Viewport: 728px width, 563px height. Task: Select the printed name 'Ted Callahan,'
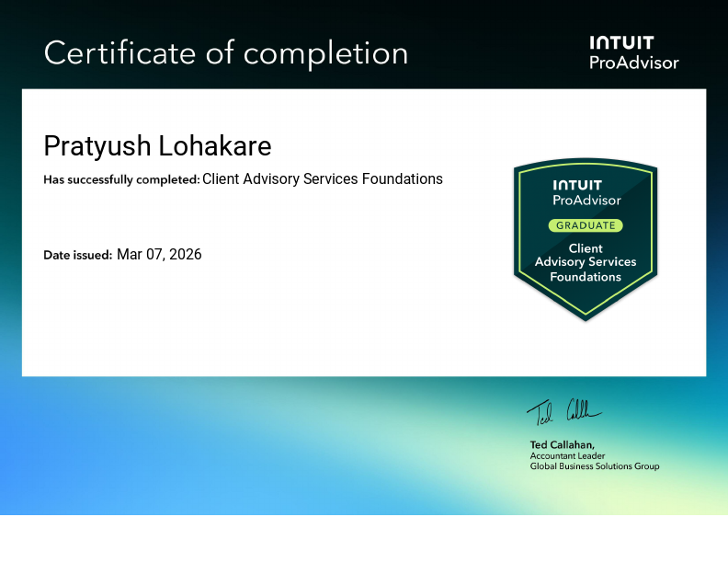click(563, 444)
